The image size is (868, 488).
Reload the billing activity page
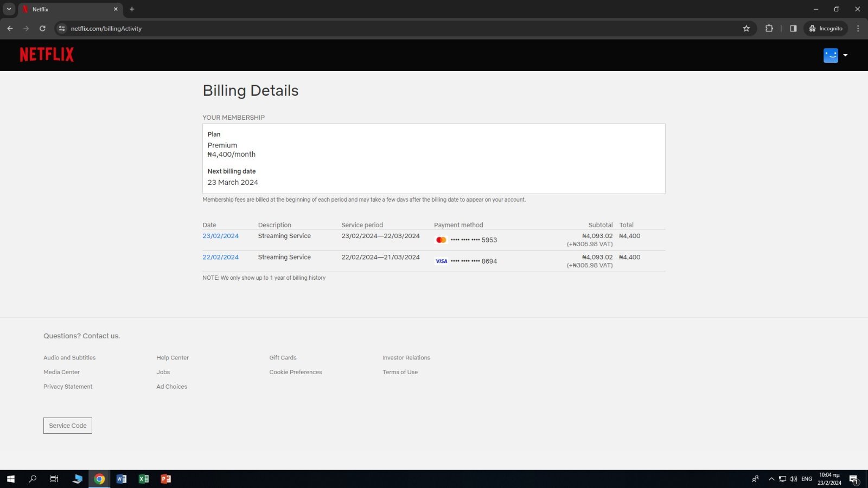tap(42, 28)
